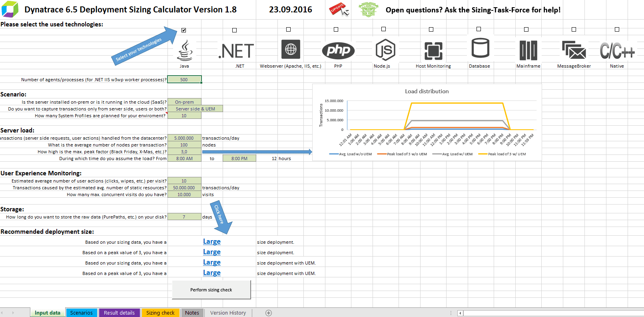The width and height of the screenshot is (644, 317).
Task: Click the red UPDATE icon
Action: coord(339,9)
